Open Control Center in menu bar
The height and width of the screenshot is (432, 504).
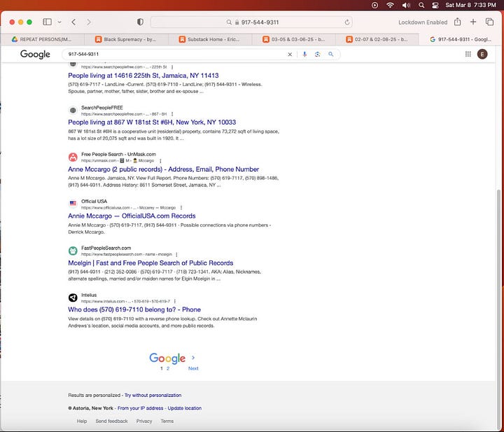pos(435,5)
